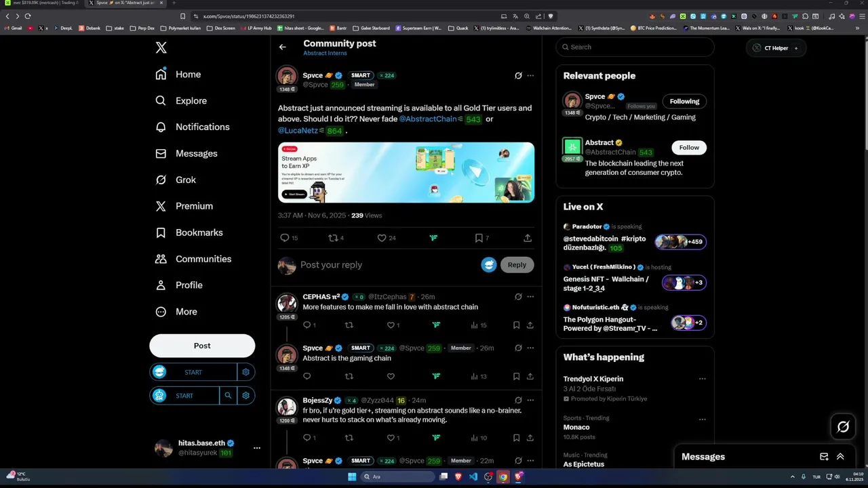The image size is (868, 488).
Task: Bookmark the CEPHAS reply
Action: [x=516, y=325]
